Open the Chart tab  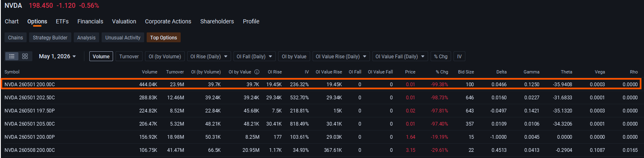(x=11, y=21)
